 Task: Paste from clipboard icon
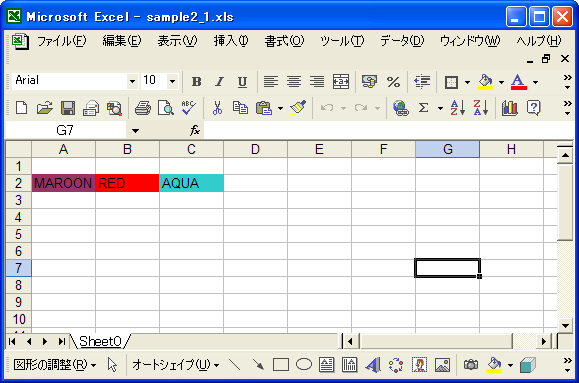click(264, 108)
